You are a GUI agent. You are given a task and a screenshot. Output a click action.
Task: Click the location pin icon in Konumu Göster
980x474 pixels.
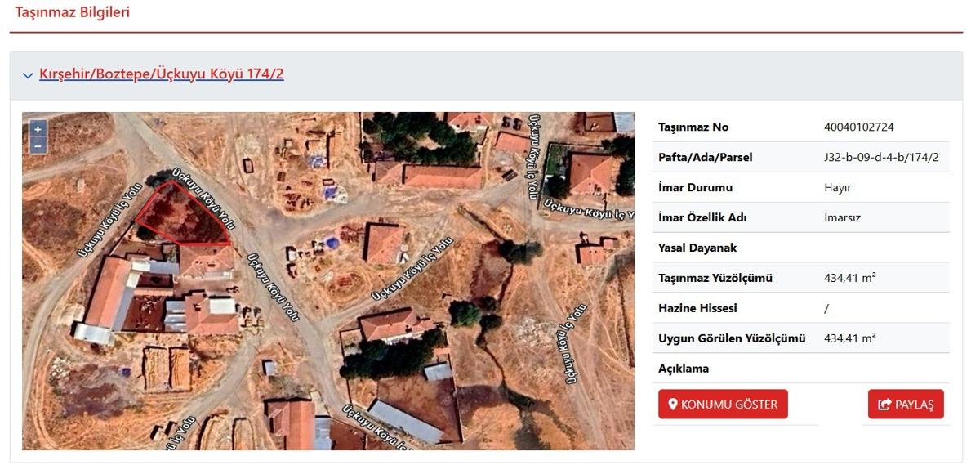coord(673,405)
